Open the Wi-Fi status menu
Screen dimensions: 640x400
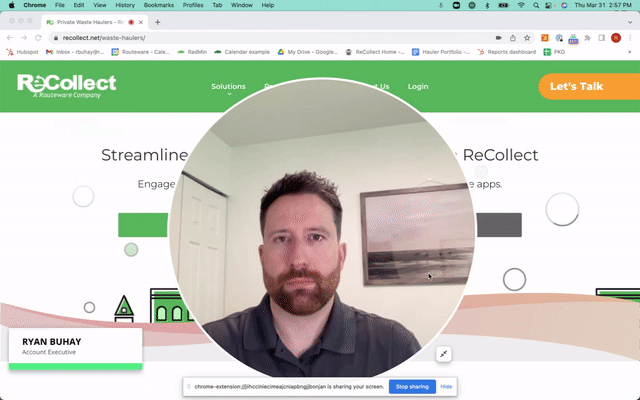pos(521,5)
